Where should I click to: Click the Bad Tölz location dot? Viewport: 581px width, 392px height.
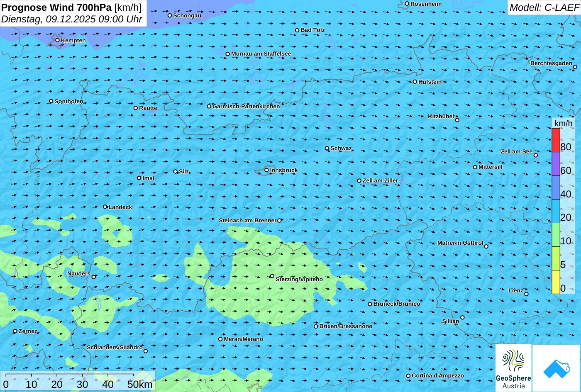297,30
